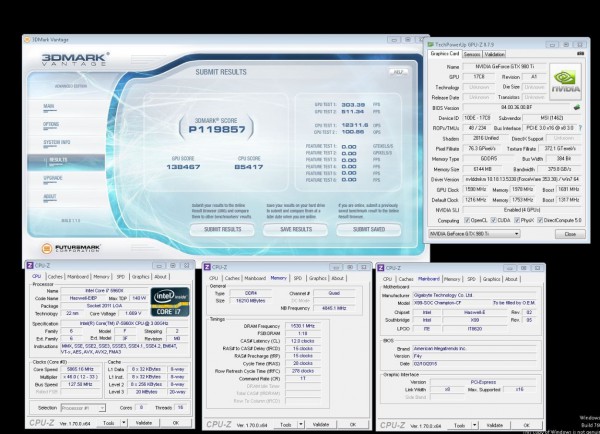
Task: Click the GPU-Z Name field GeForce GTX 980 Ti
Action: coord(504,66)
